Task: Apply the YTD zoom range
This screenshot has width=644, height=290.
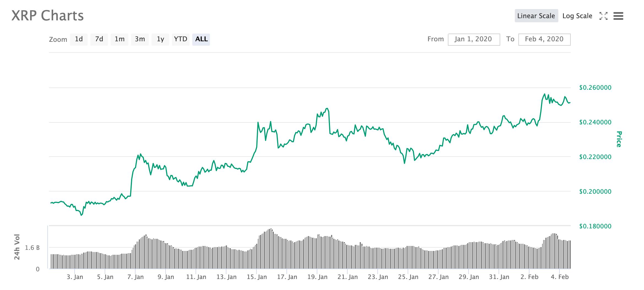Action: 180,39
